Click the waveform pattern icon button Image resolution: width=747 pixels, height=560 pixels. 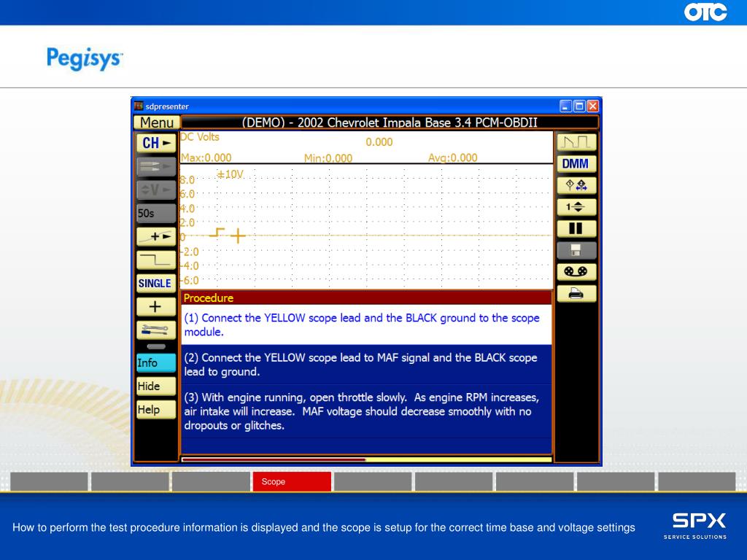[x=576, y=142]
